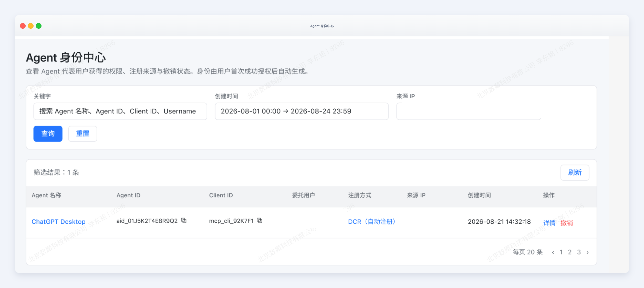Go to next page arrow
644x288 pixels.
[588, 252]
